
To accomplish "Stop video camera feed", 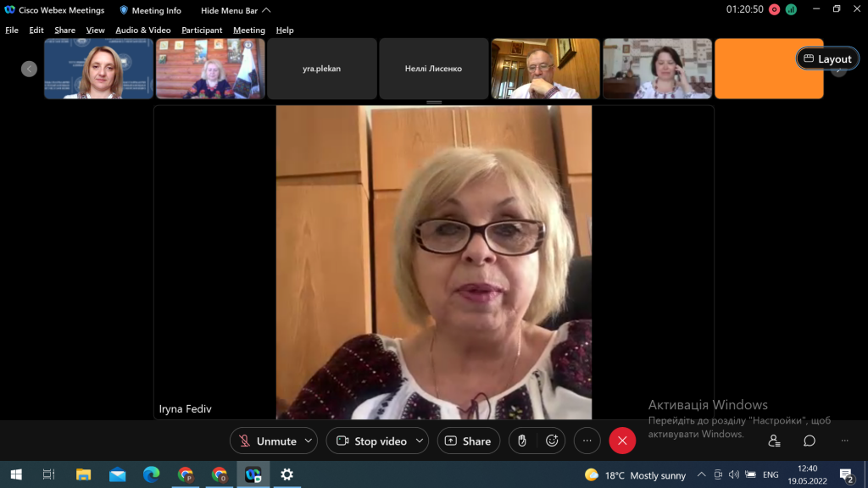I will [374, 441].
